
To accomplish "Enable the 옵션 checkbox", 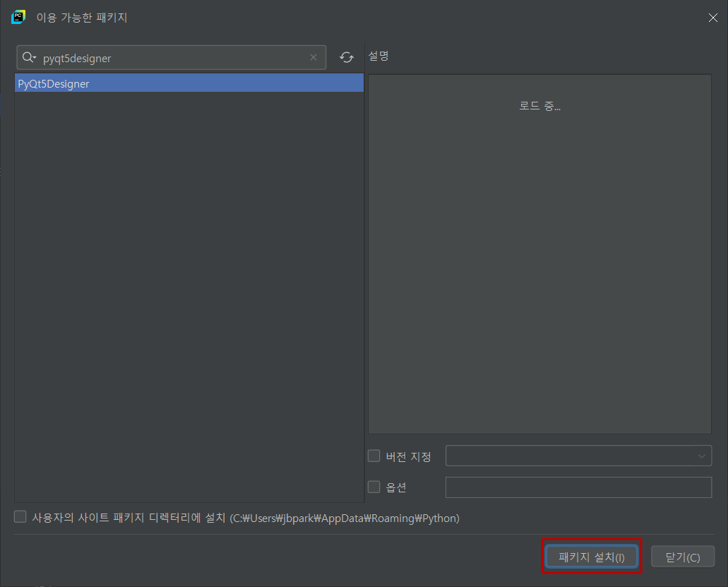I will [x=374, y=487].
